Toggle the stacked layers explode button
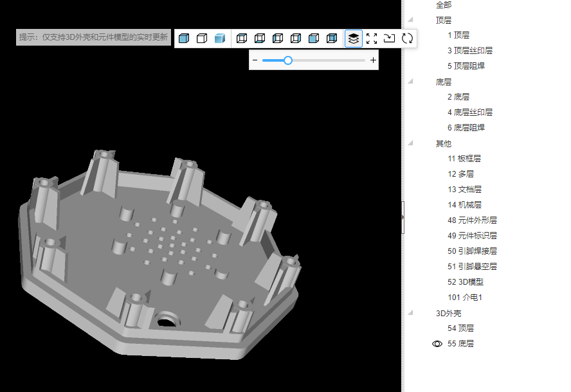Image resolution: width=571 pixels, height=392 pixels. click(x=353, y=38)
